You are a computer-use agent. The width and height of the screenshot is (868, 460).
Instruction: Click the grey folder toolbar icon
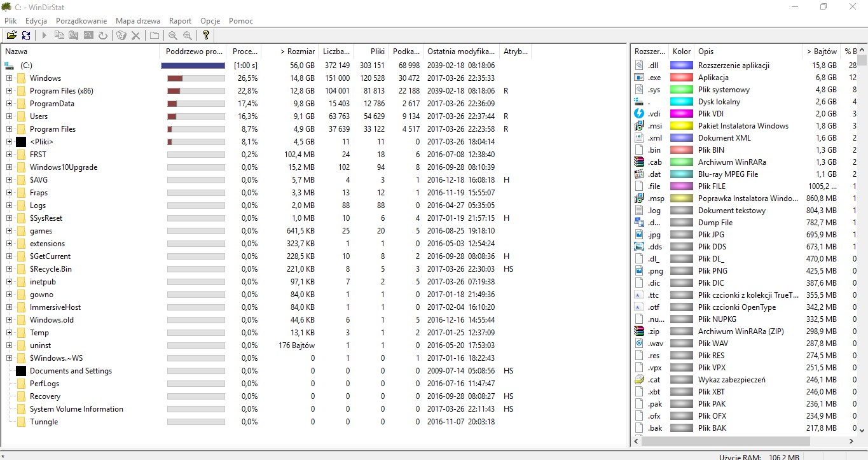[155, 36]
